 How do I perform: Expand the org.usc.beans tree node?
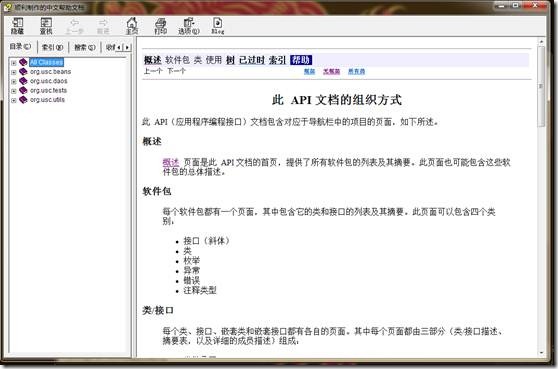pos(14,72)
